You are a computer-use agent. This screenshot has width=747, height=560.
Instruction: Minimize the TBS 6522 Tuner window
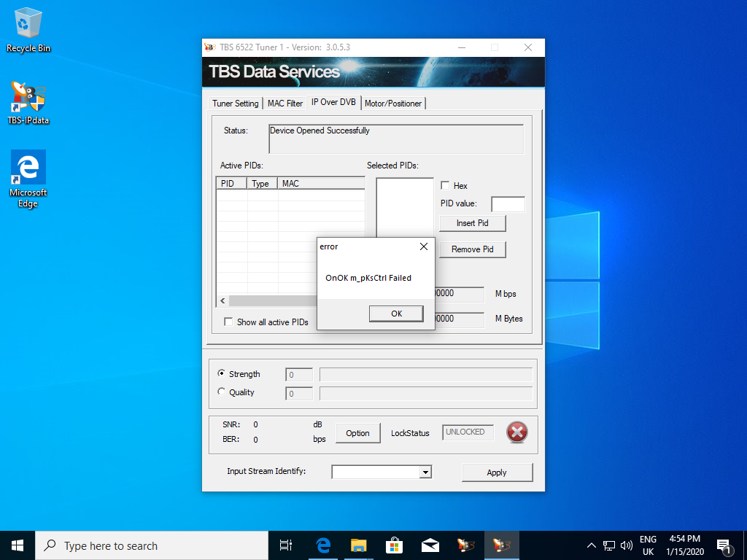click(x=462, y=47)
